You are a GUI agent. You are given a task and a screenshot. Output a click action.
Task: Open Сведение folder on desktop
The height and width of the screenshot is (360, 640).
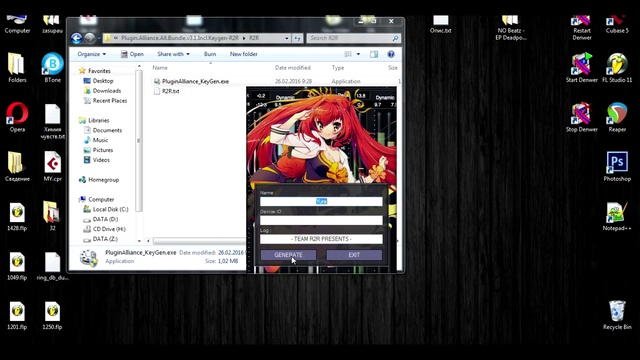17,166
